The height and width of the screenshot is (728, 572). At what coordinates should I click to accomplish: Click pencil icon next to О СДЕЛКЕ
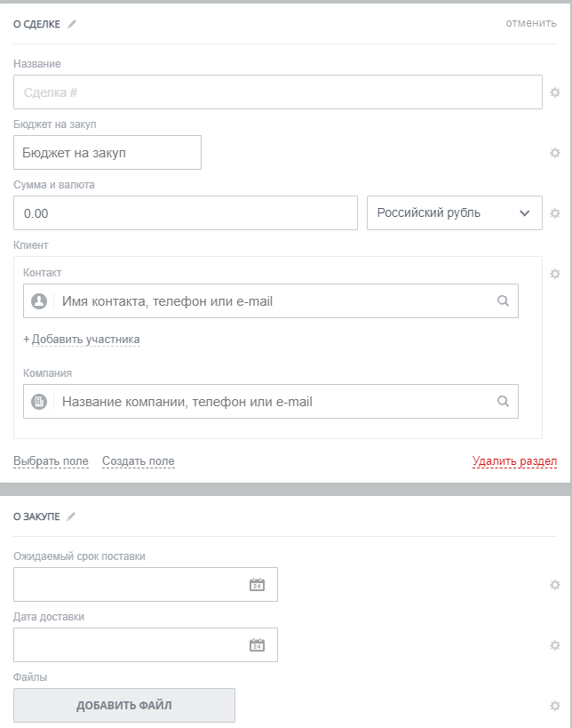coord(72,24)
